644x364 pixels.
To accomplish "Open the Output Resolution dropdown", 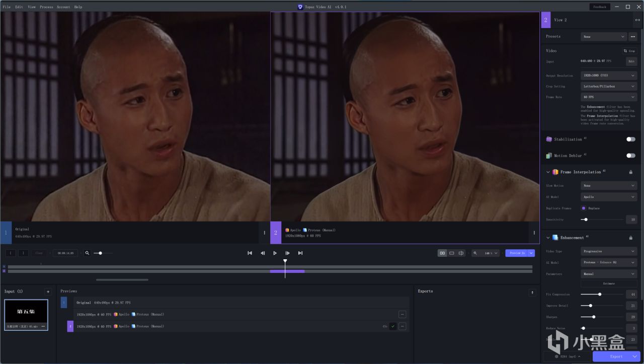I will point(609,76).
